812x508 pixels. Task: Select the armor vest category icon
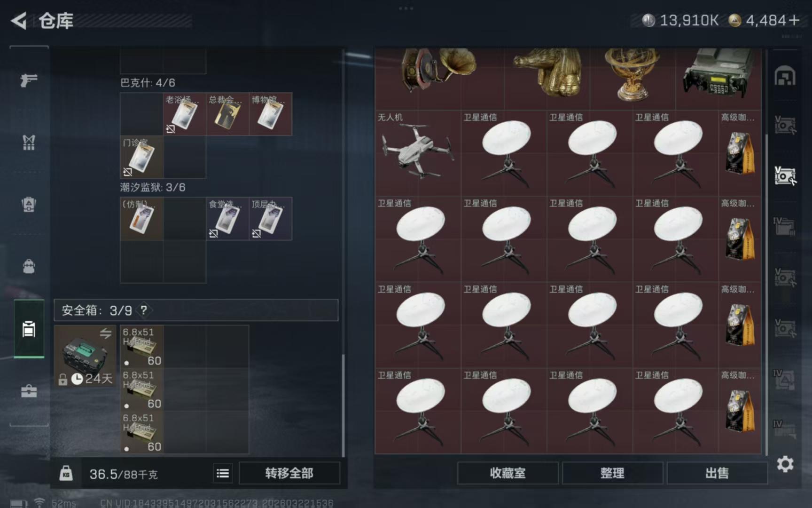pos(29,142)
